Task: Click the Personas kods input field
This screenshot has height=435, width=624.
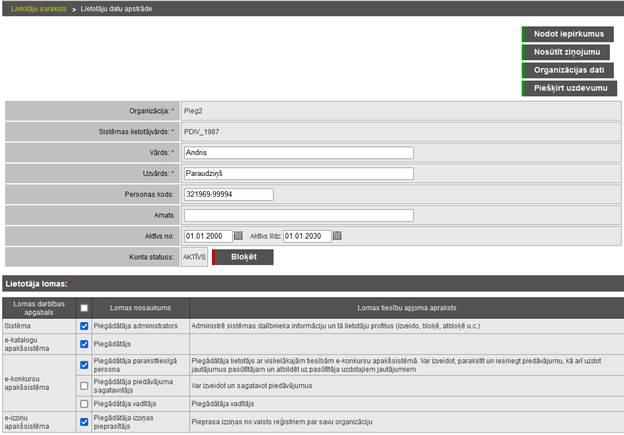Action: [228, 194]
